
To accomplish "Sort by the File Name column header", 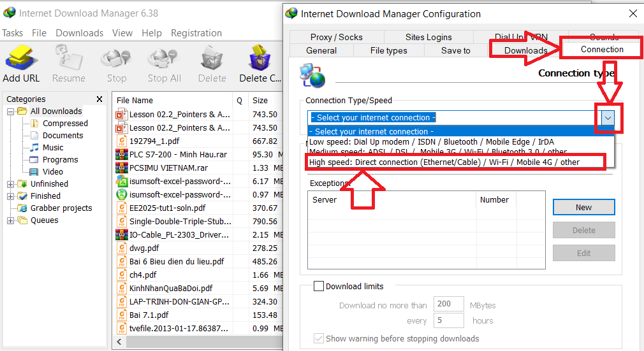I will coord(173,101).
